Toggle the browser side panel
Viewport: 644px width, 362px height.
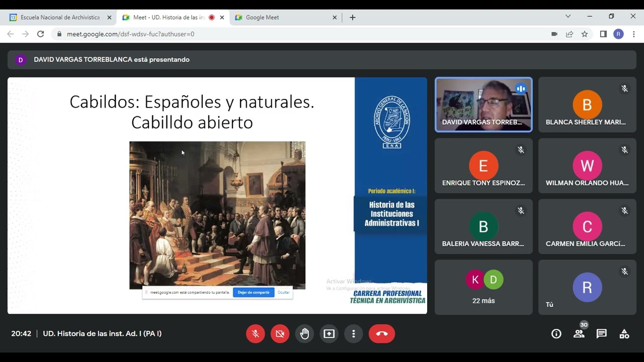click(603, 34)
